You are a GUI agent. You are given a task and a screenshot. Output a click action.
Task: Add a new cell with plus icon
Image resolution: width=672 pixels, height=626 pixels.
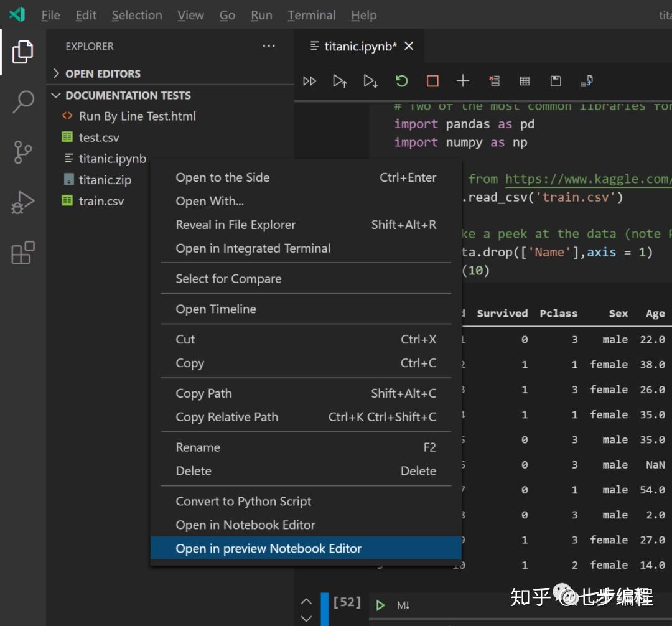pos(462,81)
